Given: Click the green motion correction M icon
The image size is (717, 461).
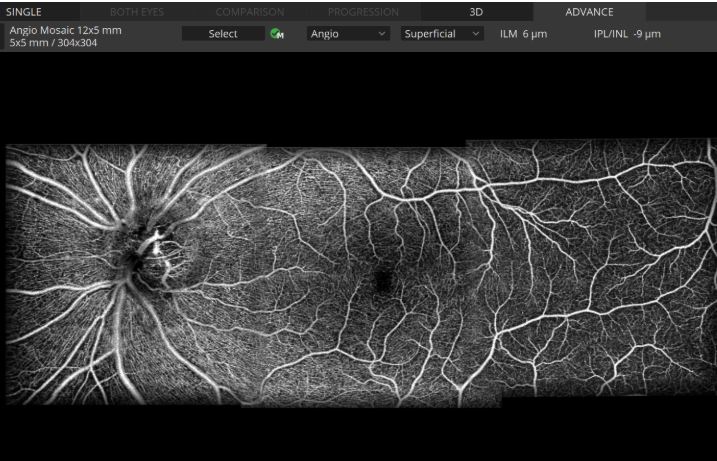Looking at the screenshot, I should click(x=277, y=34).
